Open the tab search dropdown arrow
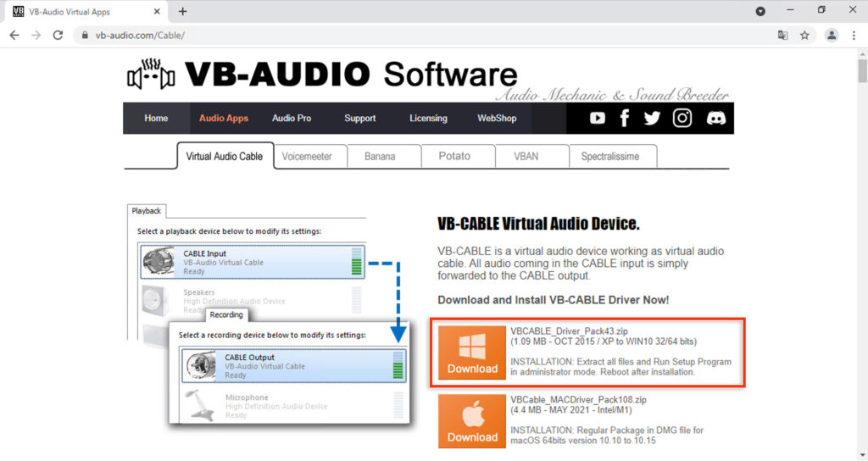This screenshot has height=461, width=868. [x=760, y=11]
